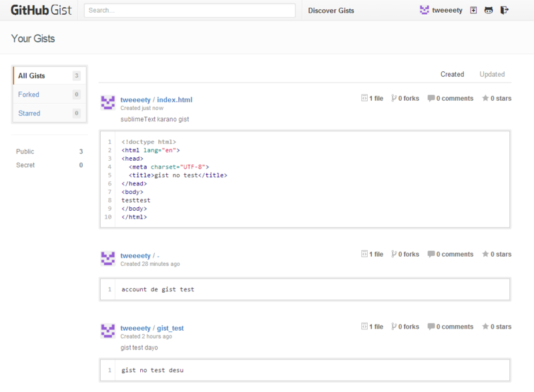Sign out using the logout icon

[x=505, y=10]
